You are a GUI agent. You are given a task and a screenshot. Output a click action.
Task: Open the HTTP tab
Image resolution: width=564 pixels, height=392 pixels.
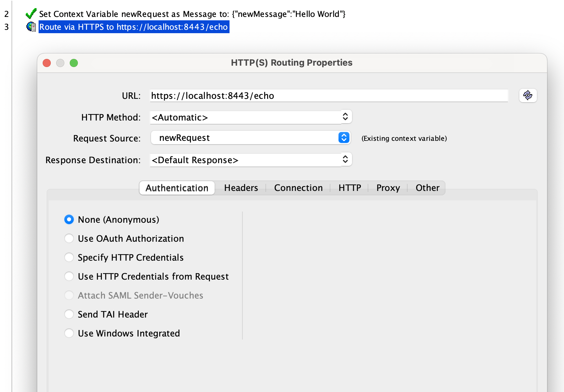(349, 188)
